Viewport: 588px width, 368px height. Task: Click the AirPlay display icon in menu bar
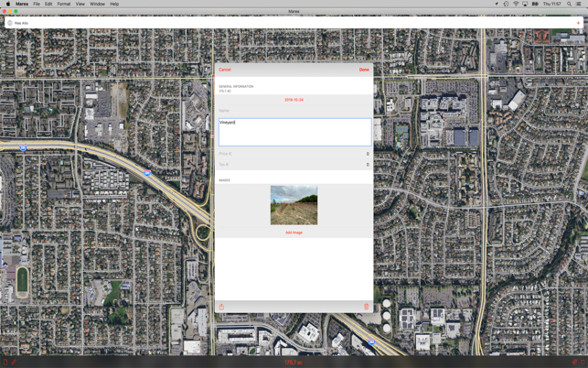pos(525,4)
